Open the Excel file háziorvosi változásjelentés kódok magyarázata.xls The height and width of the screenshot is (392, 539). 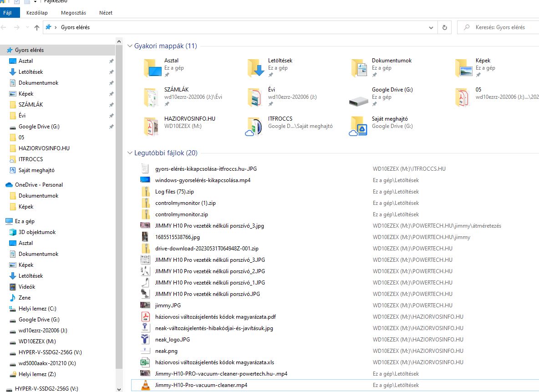tap(214, 362)
